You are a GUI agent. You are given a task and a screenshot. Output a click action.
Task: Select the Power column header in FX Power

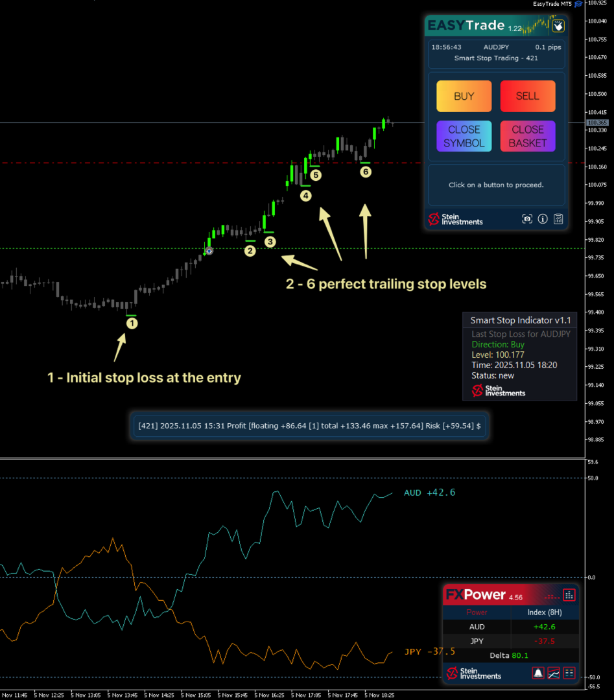coord(477,612)
